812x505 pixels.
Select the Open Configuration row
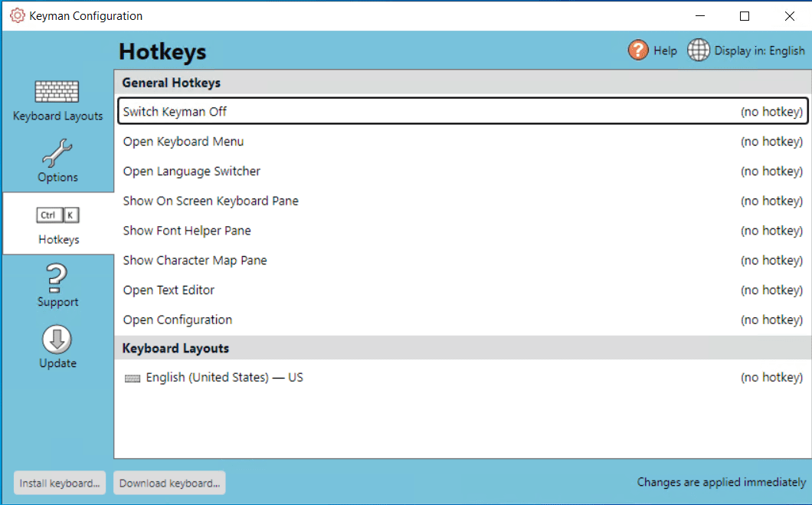pos(463,320)
